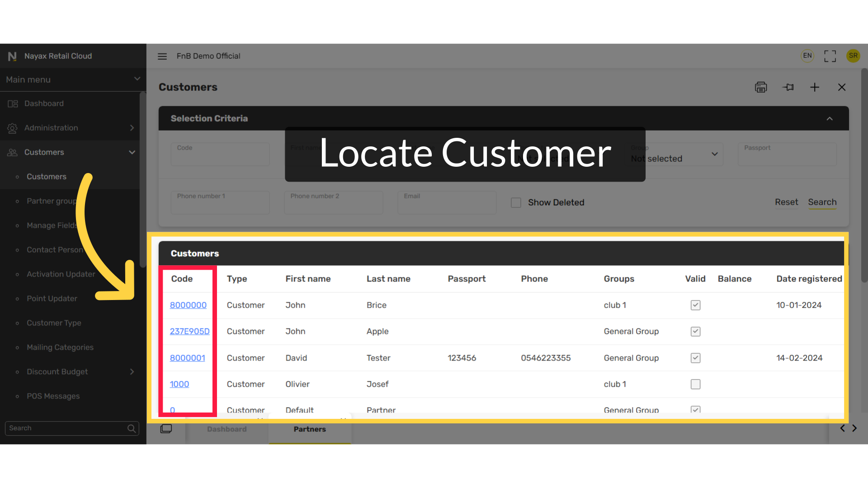Click the print icon
Screen dimensions: 868x488
pyautogui.click(x=761, y=87)
